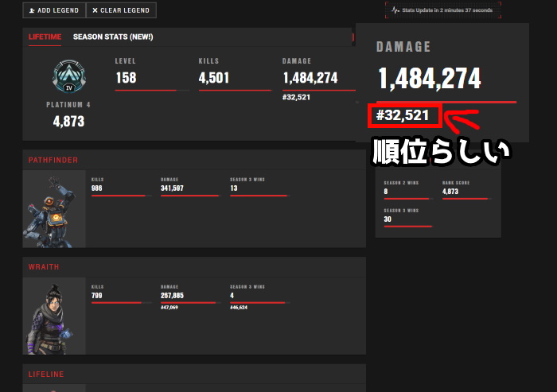557x392 pixels.
Task: Click the Level progress bar
Action: tap(152, 91)
